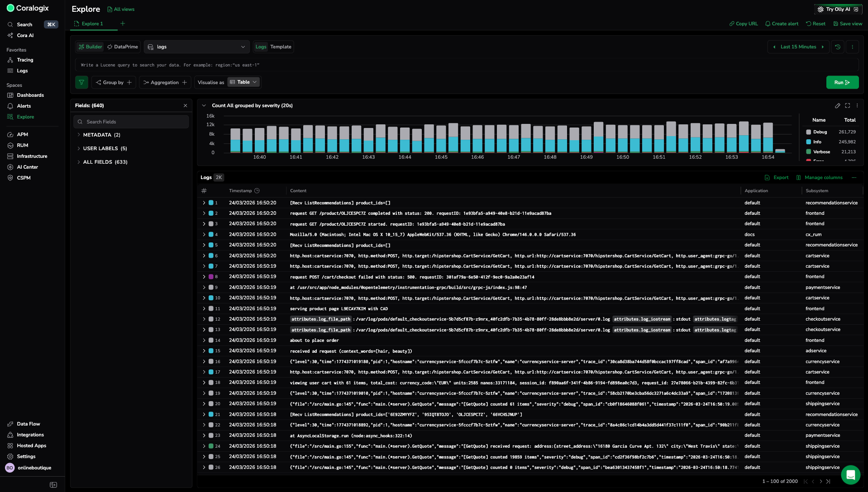Edit the severity chart with pencil icon
This screenshot has width=868, height=492.
838,106
